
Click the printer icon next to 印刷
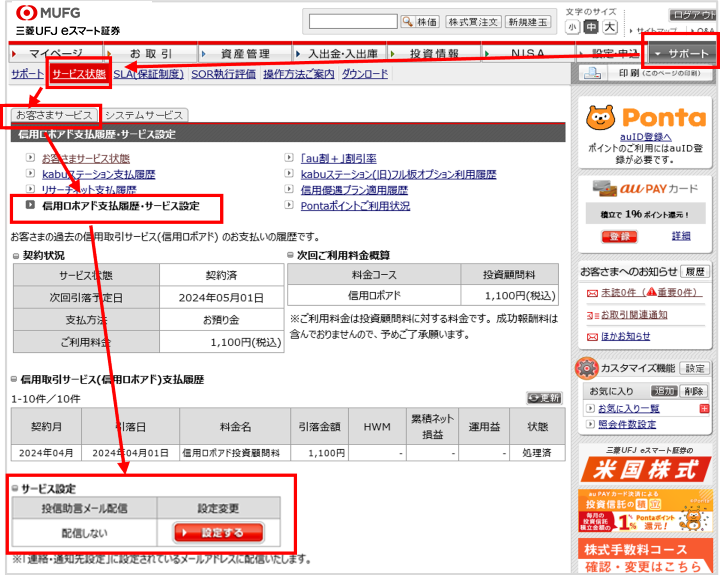592,73
